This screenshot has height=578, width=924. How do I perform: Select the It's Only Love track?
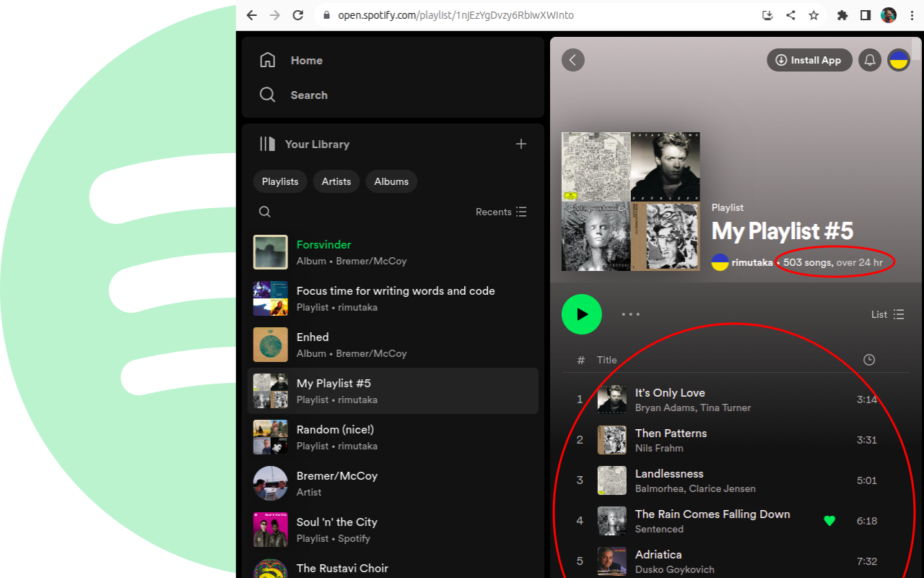pyautogui.click(x=736, y=400)
